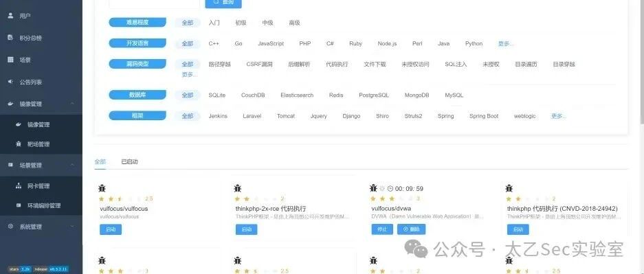Screen dimensions: 644x274
Task: Show 更多 vulnerability types
Action: [x=189, y=75]
